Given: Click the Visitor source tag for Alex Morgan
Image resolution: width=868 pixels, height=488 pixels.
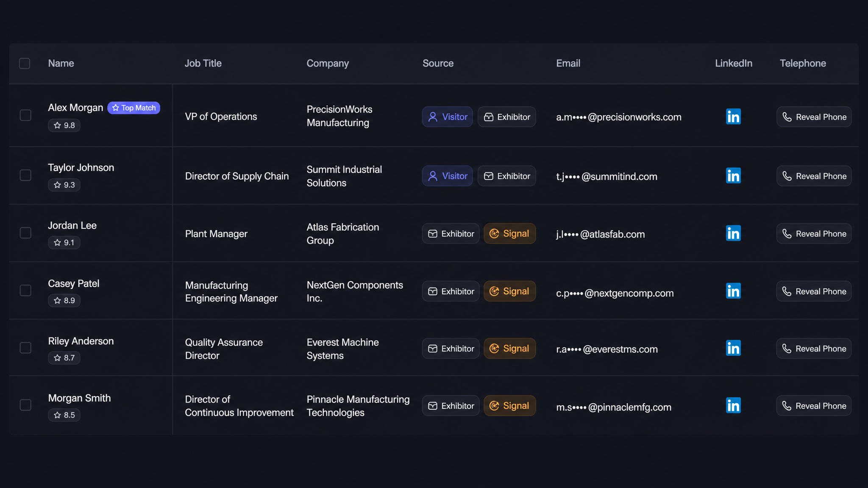Looking at the screenshot, I should [447, 116].
